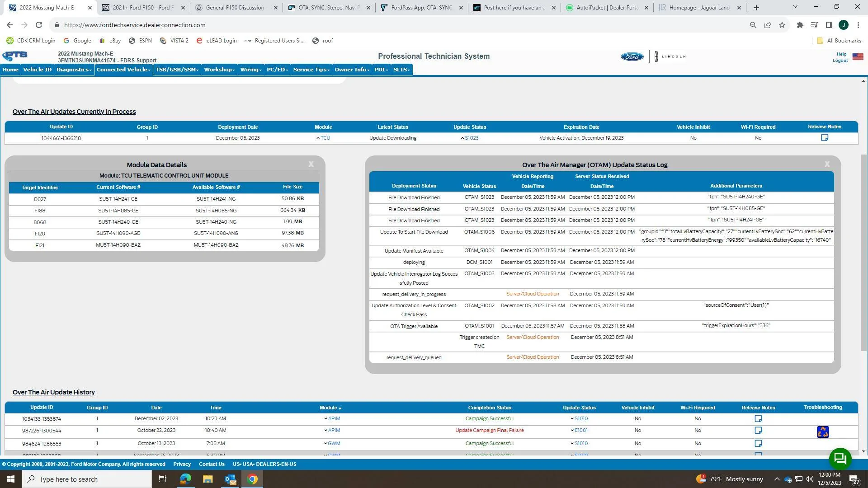Open Task View on taskbar
The image size is (868, 488).
pyautogui.click(x=163, y=479)
